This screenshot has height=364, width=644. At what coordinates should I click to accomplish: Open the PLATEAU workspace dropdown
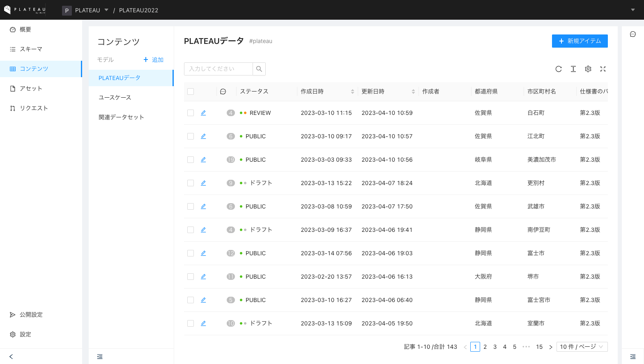click(x=85, y=10)
